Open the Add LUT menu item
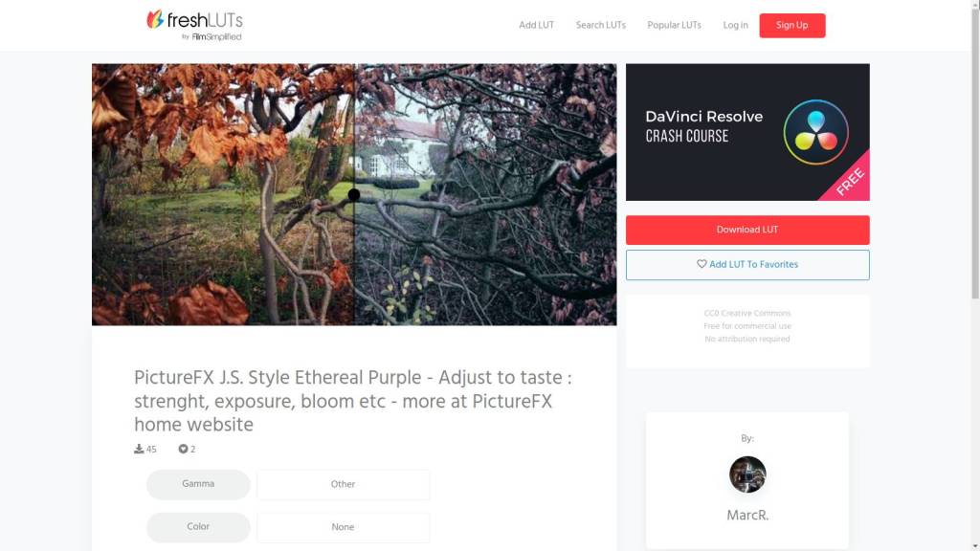This screenshot has width=980, height=551. (536, 25)
